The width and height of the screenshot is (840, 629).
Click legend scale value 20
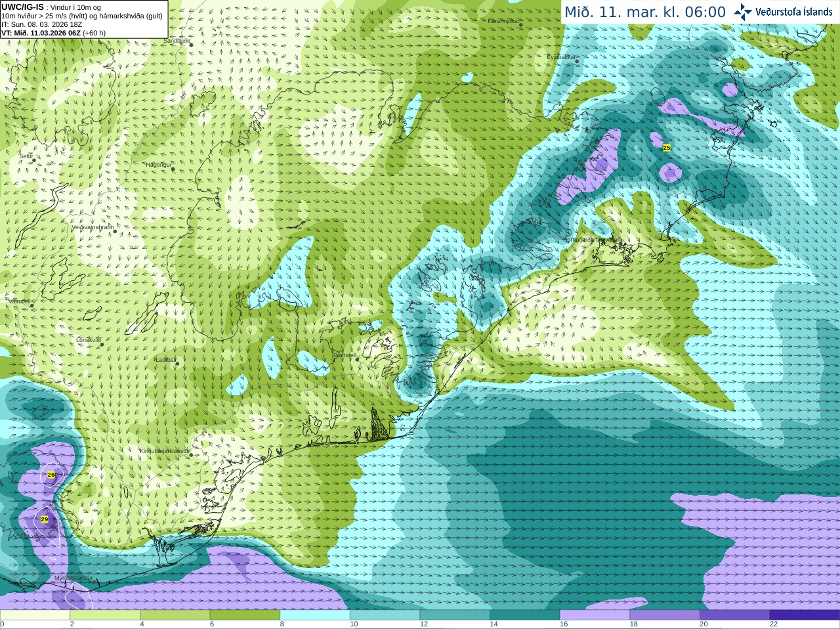coord(704,624)
